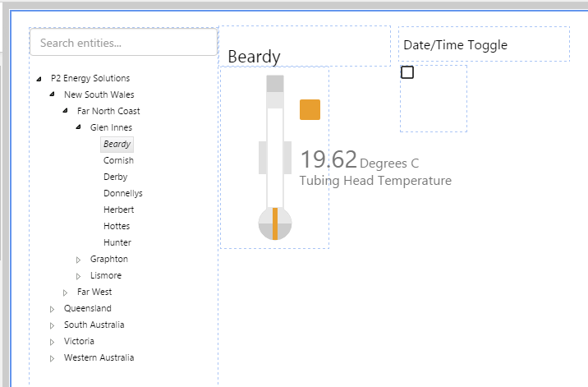Select the Hunter entity
588x387 pixels.
(x=117, y=242)
